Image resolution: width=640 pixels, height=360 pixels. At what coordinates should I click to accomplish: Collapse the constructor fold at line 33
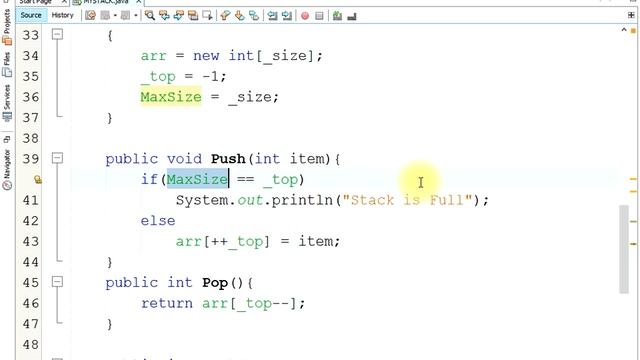[58, 34]
